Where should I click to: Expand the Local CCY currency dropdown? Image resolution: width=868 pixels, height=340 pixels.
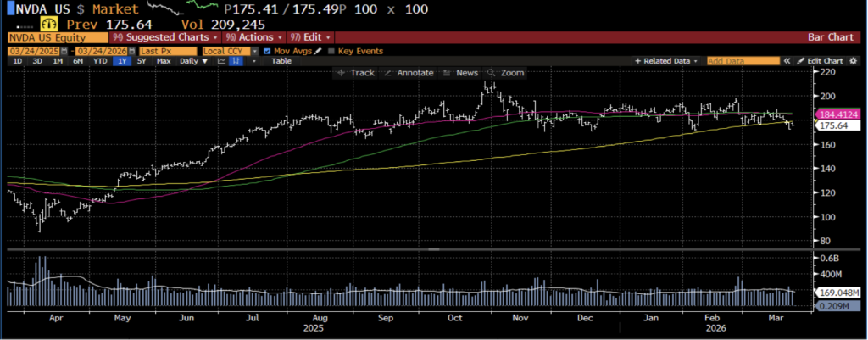tap(231, 51)
